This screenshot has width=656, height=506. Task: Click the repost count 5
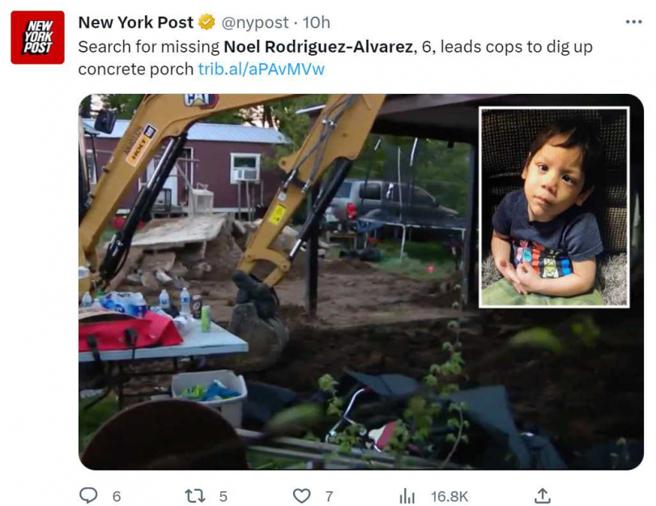(223, 496)
